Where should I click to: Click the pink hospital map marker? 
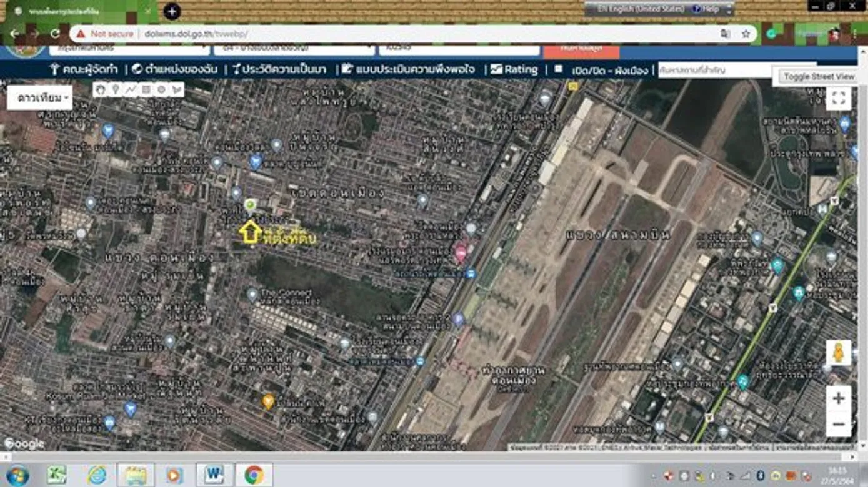(x=461, y=253)
